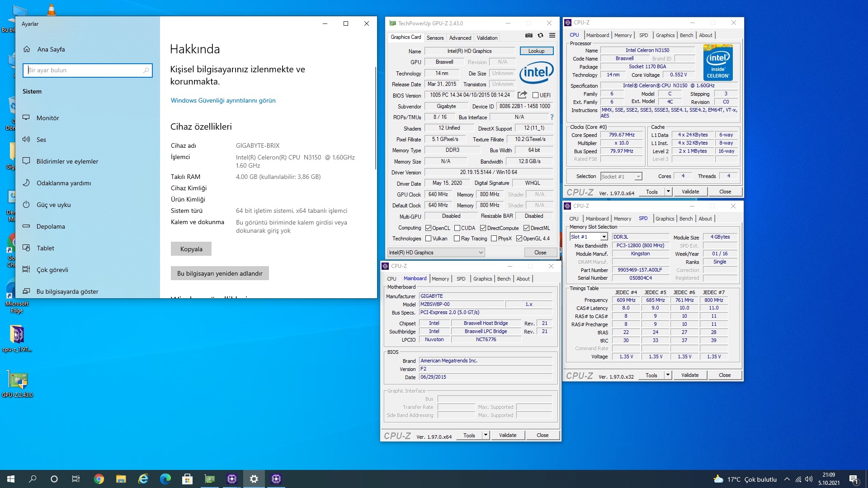The image size is (868, 488).
Task: Open Memory tab in CPU-Z Mainboard window
Action: (x=440, y=279)
